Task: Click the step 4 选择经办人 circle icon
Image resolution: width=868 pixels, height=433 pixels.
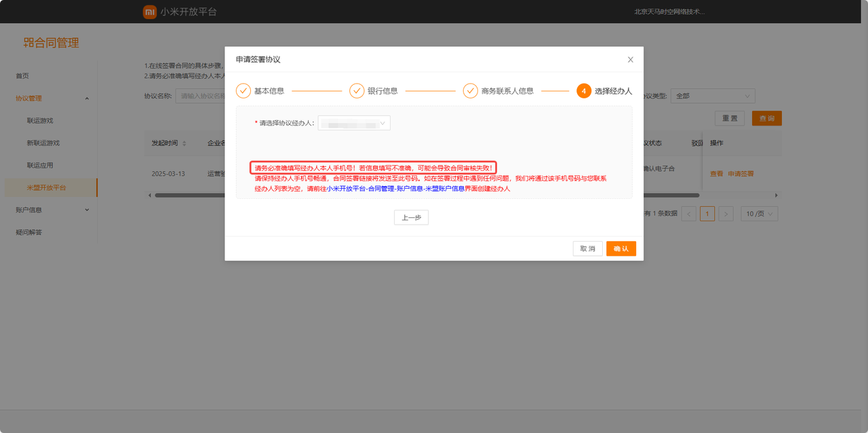Action: point(584,91)
